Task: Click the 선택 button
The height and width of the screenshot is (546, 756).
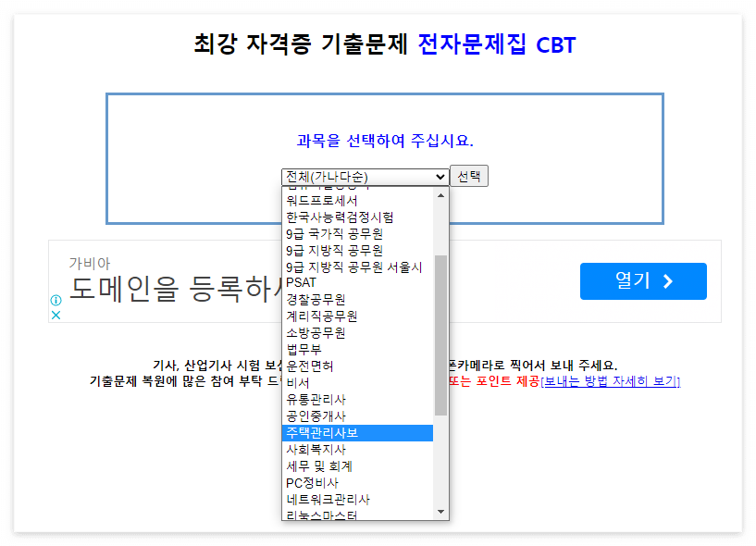Action: [x=468, y=176]
